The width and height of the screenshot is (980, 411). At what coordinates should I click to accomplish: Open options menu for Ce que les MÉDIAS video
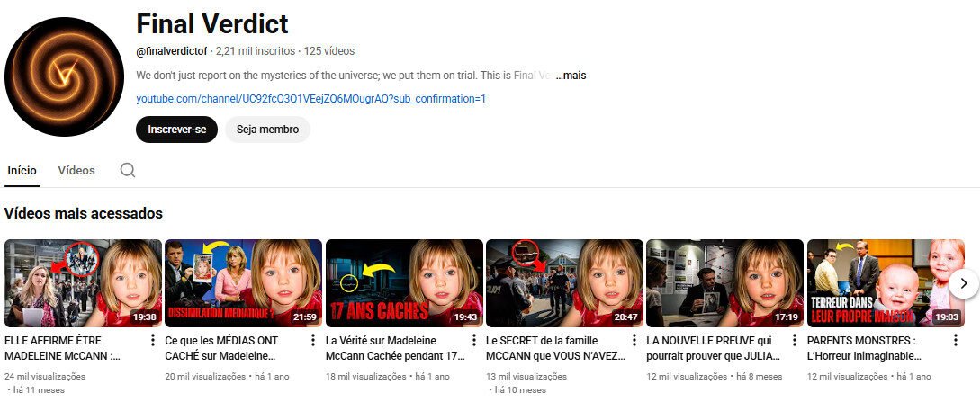[x=313, y=341]
